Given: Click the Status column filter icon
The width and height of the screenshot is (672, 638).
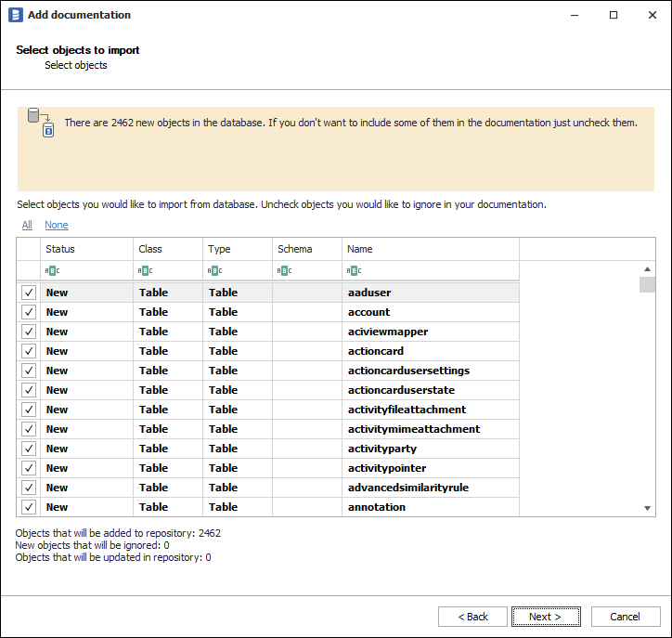Looking at the screenshot, I should point(52,271).
